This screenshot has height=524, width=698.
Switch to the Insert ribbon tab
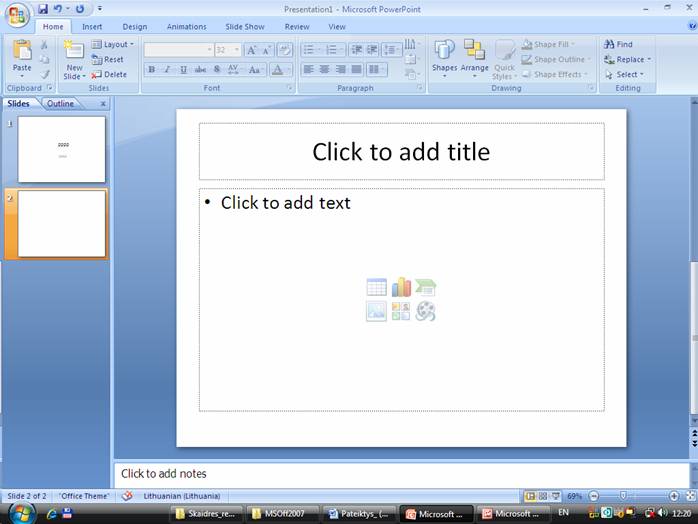pyautogui.click(x=92, y=27)
